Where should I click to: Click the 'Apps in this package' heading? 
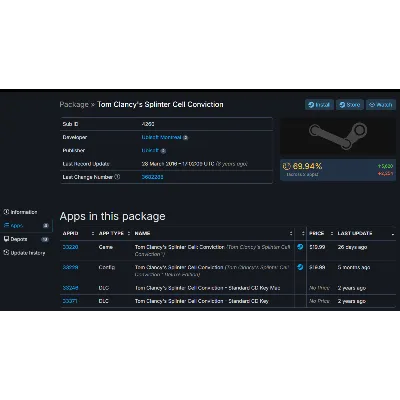(x=112, y=216)
